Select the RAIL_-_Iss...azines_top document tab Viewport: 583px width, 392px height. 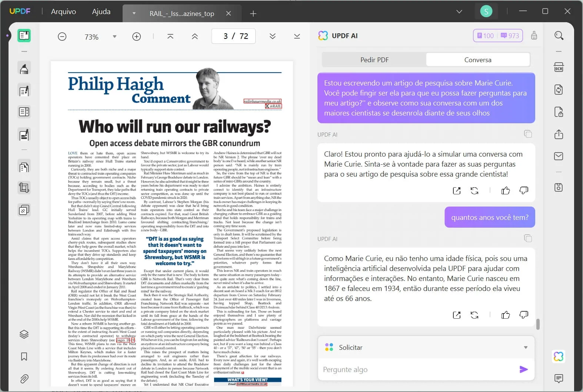(181, 14)
